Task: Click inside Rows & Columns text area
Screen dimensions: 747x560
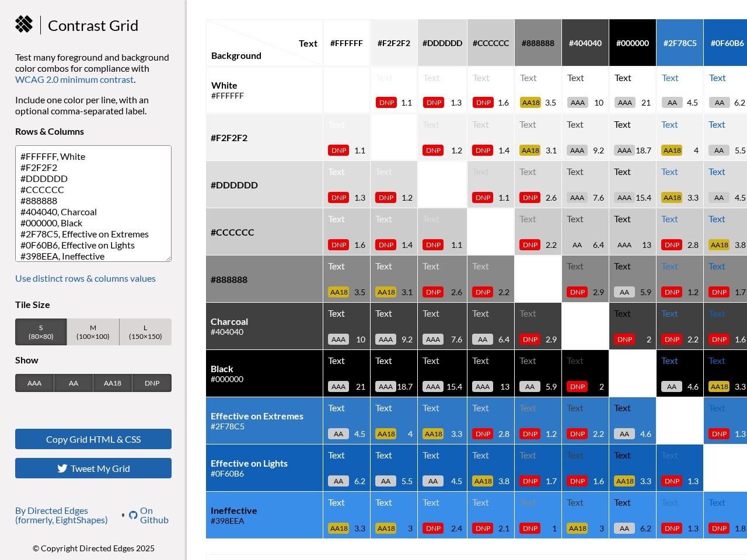Action: click(93, 204)
